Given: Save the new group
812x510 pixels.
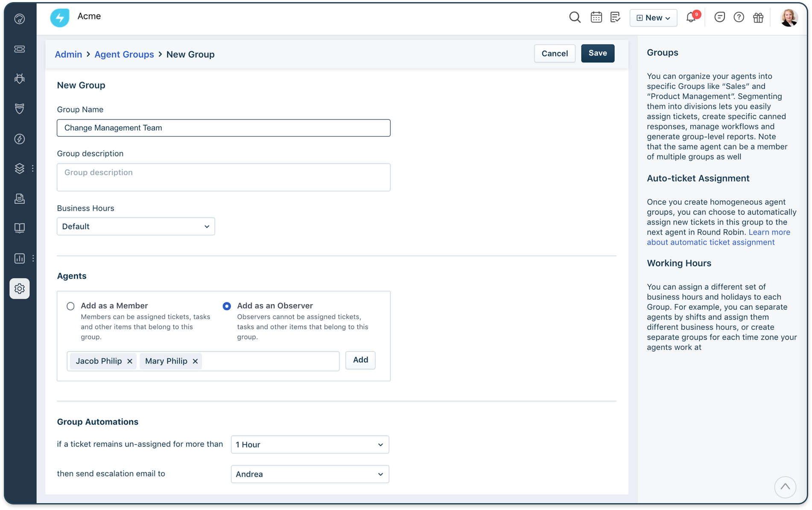Looking at the screenshot, I should [597, 53].
